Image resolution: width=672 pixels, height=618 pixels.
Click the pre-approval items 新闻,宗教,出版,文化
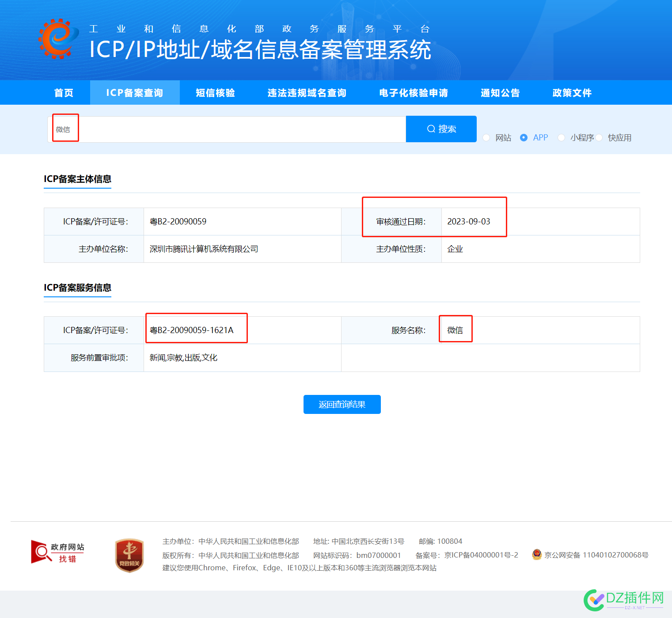pyautogui.click(x=183, y=358)
